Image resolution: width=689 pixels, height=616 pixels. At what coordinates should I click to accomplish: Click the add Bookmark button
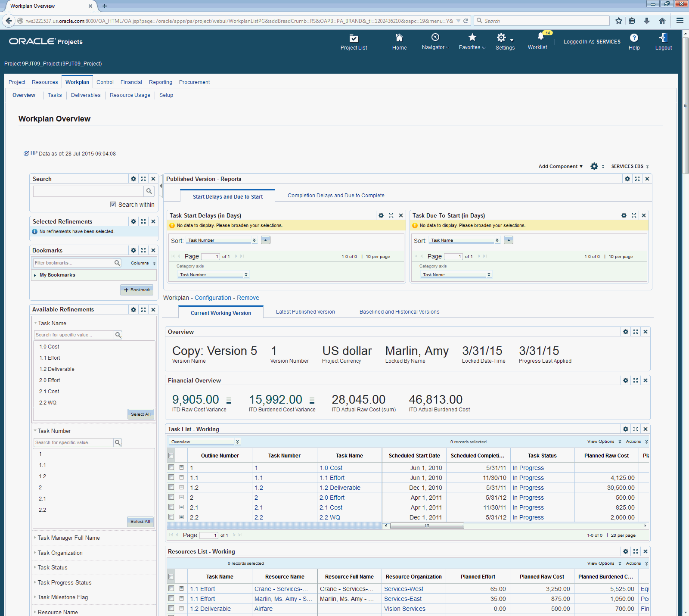[x=137, y=290]
